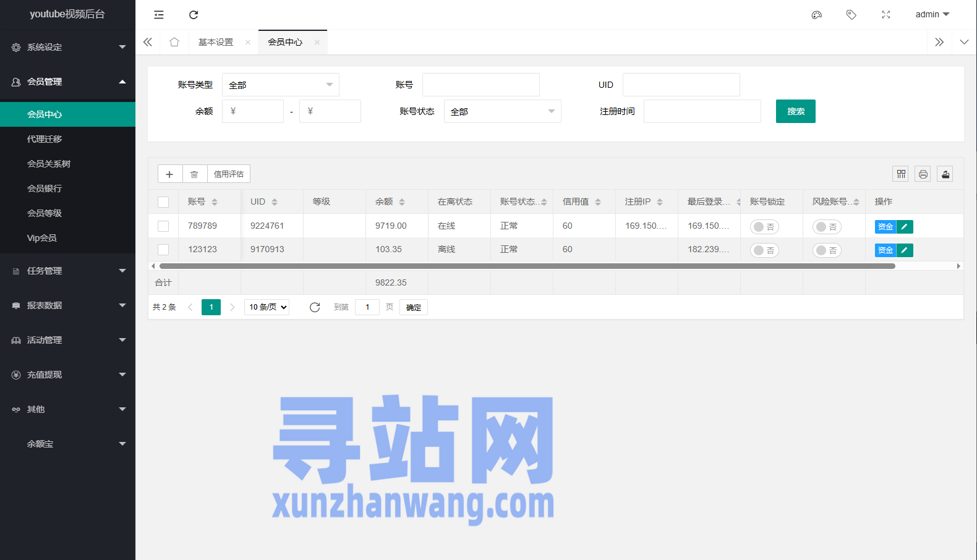Close the 会员中心 tab
The height and width of the screenshot is (560, 977).
[317, 42]
